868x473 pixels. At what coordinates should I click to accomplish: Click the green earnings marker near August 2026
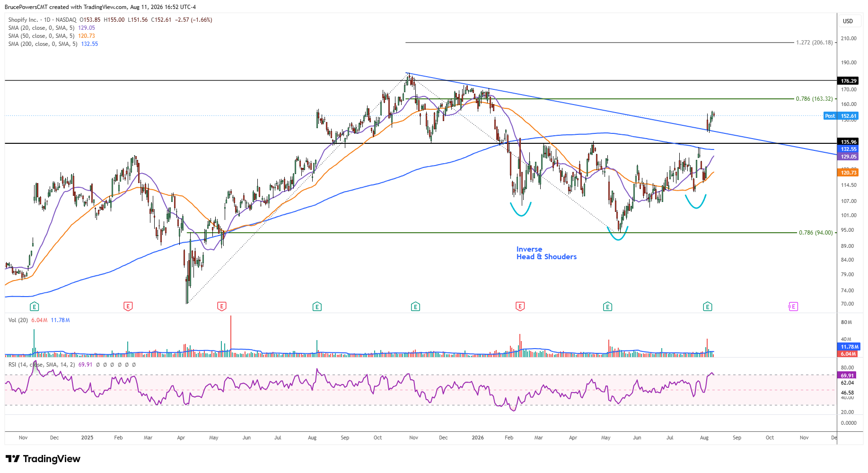[x=708, y=307]
